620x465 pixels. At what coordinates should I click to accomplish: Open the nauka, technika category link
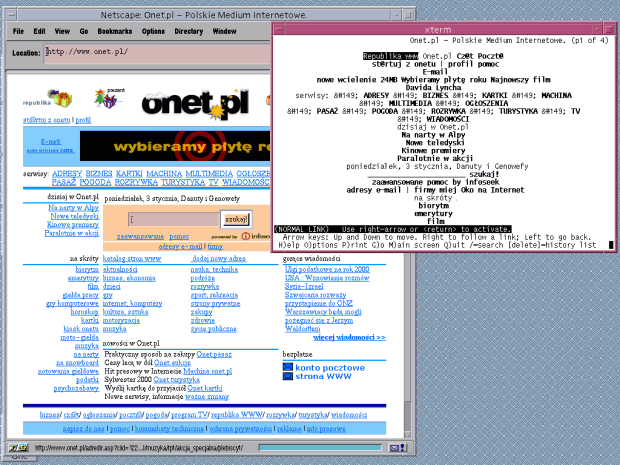click(x=214, y=270)
